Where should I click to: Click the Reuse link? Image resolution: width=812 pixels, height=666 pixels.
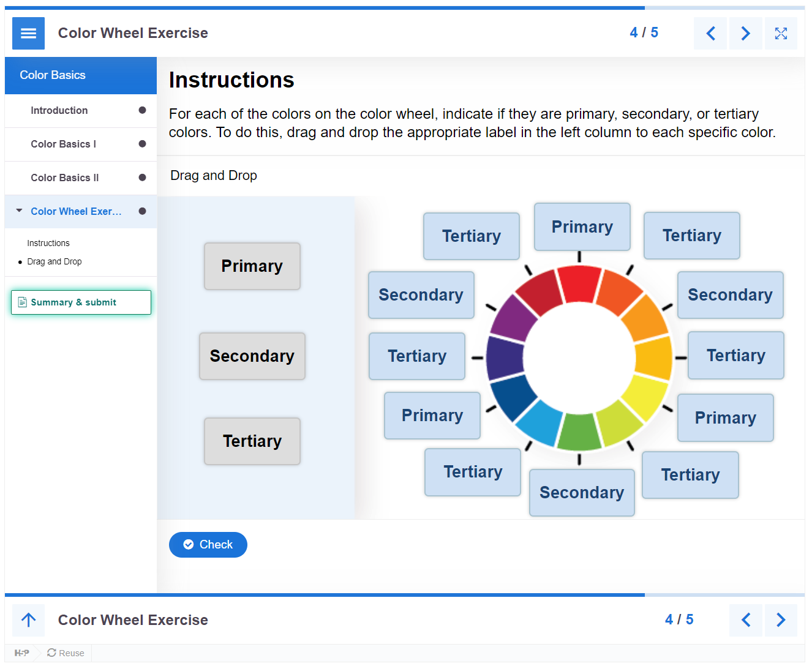pos(66,653)
